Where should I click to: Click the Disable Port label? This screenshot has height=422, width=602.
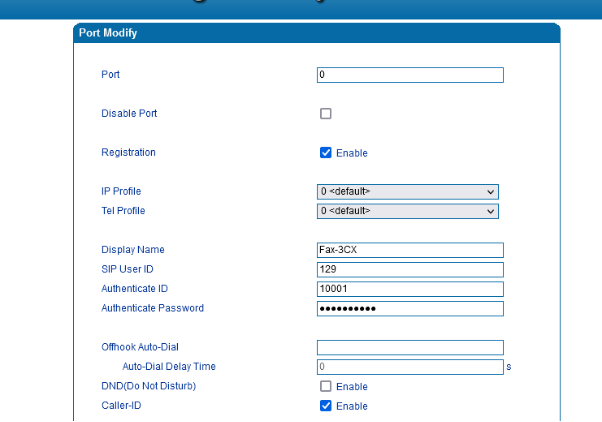tap(129, 113)
